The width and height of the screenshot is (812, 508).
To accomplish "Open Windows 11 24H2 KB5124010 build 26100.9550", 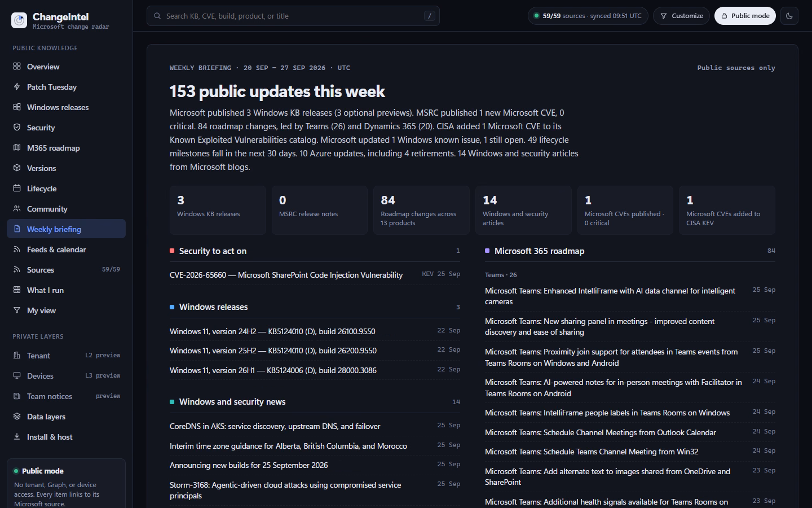I will (315, 331).
